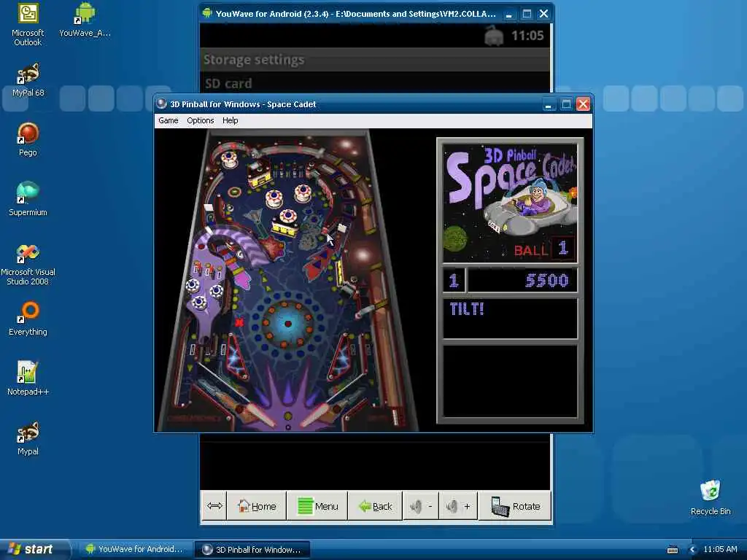Click the ball plunger at table's right
747x560 pixels.
tap(396, 416)
